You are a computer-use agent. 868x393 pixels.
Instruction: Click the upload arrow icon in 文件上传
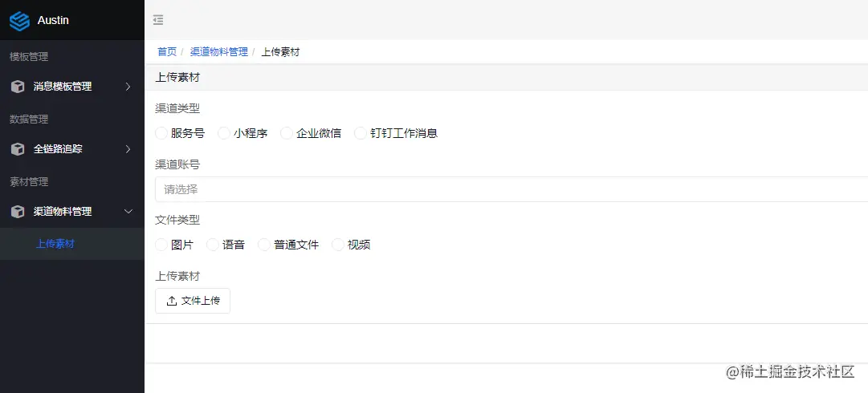click(x=172, y=301)
